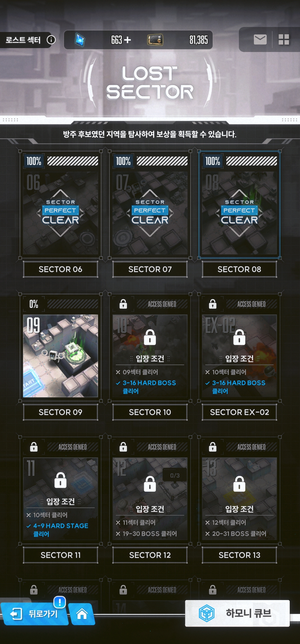300x644 pixels.
Task: Tap the credit card currency icon
Action: pyautogui.click(x=155, y=40)
